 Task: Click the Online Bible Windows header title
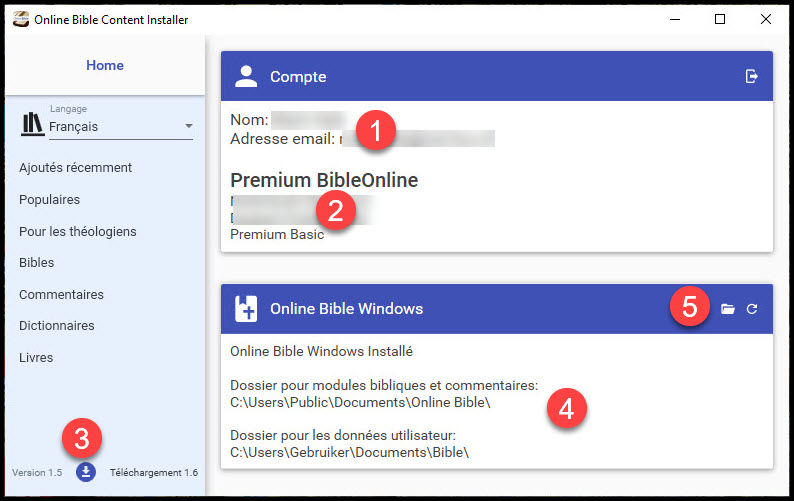click(346, 309)
